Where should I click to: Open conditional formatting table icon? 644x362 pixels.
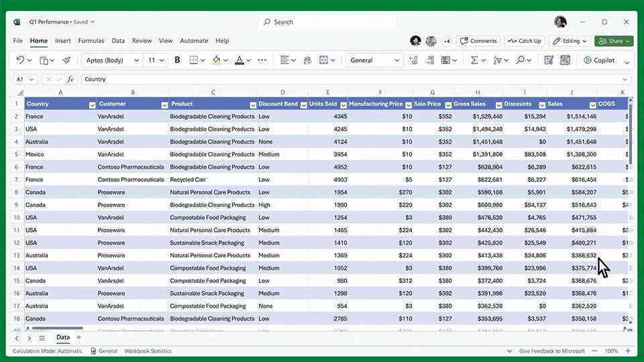click(445, 60)
